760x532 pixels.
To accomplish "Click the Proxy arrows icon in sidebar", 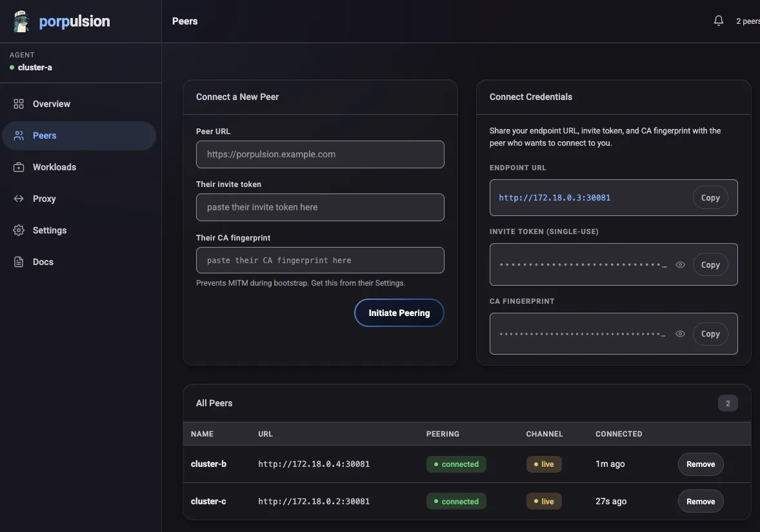I will click(19, 199).
